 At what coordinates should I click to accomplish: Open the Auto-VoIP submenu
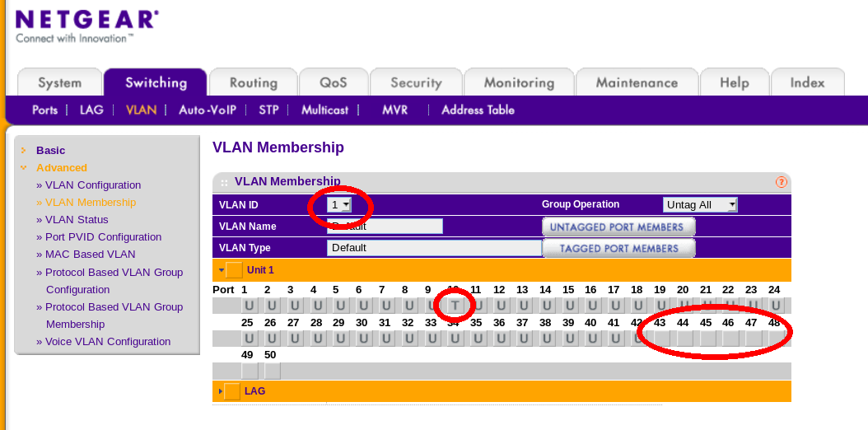click(x=208, y=110)
